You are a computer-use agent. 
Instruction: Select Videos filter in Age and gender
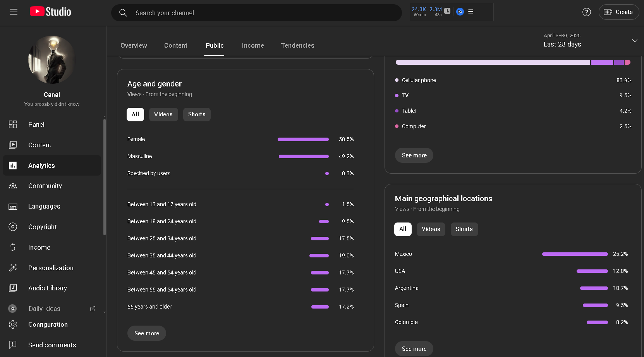pos(163,114)
